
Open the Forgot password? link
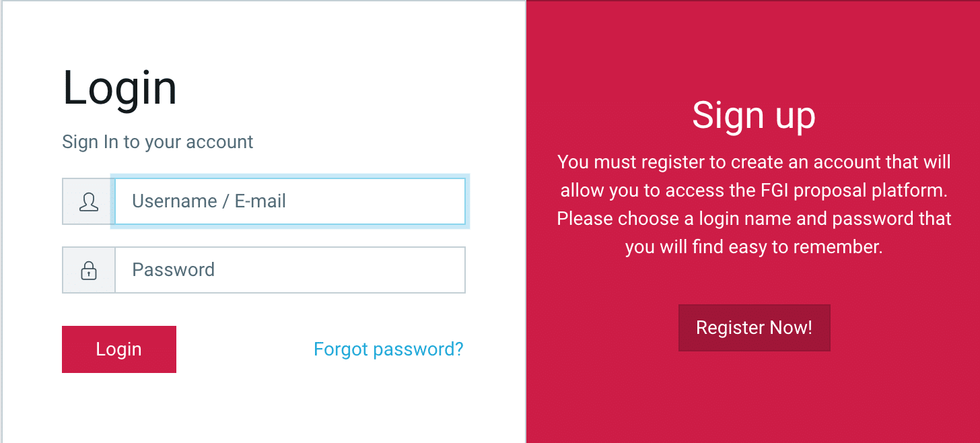[388, 349]
